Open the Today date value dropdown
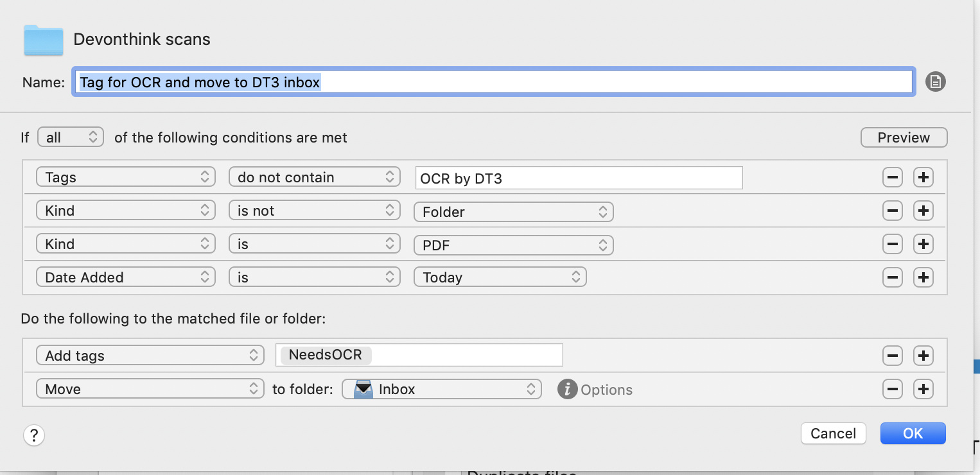Viewport: 980px width, 475px height. click(x=500, y=277)
